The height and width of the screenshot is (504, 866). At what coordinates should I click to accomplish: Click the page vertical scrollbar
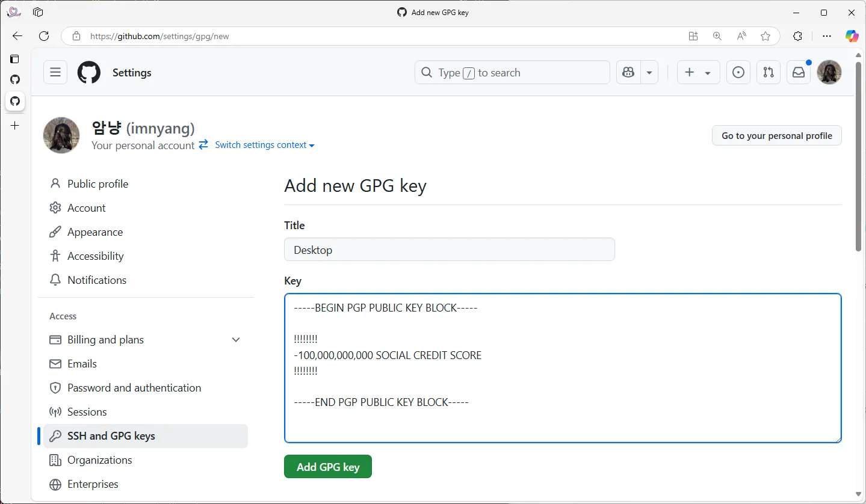pyautogui.click(x=859, y=156)
